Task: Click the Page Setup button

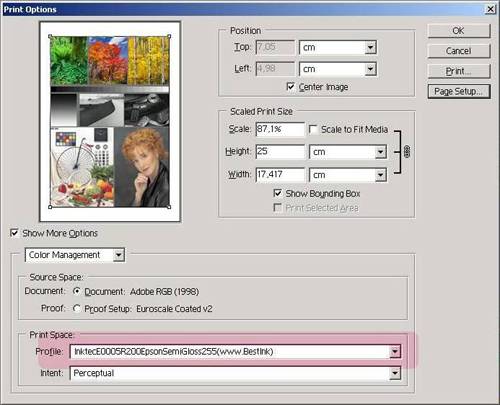Action: click(459, 91)
